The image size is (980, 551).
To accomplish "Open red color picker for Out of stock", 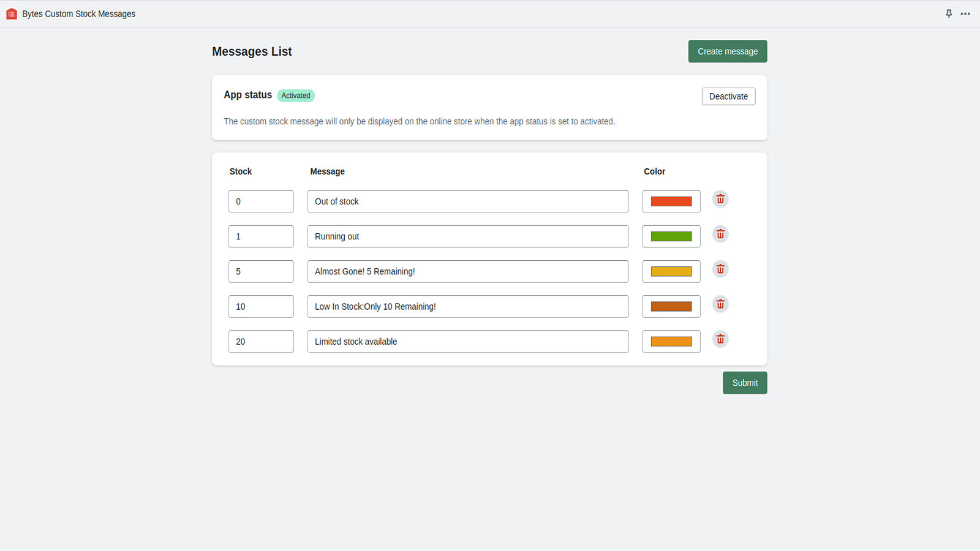I will [671, 201].
